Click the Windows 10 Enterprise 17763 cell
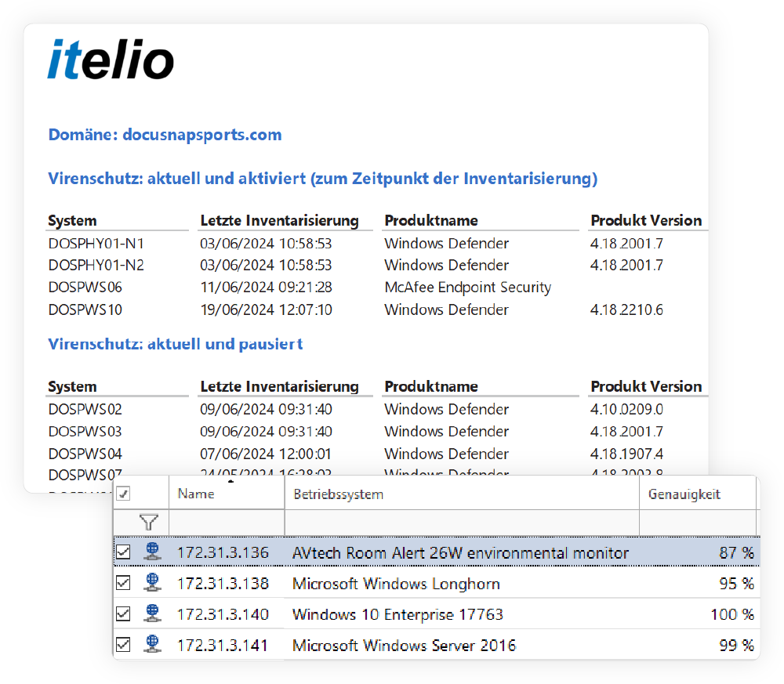Viewport: 784px width, 684px height. pos(397,614)
